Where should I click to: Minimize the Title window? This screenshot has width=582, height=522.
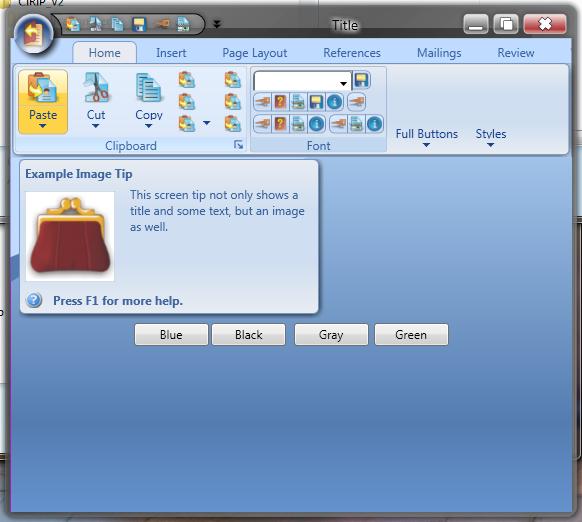click(x=475, y=25)
